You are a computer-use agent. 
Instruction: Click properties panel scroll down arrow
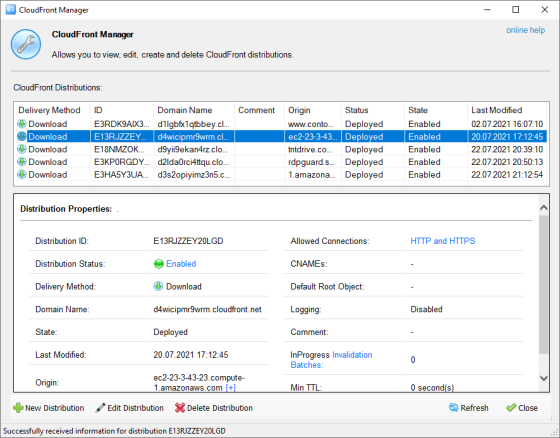tap(544, 378)
